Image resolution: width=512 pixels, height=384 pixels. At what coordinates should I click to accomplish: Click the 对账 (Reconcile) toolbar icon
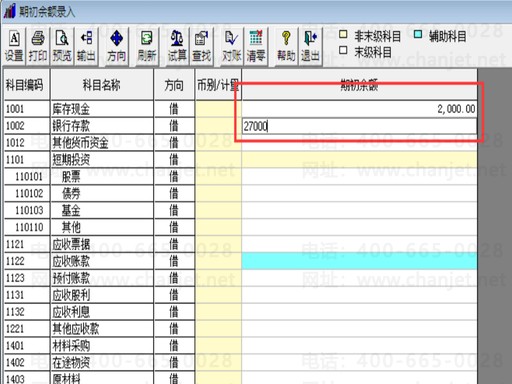coord(232,47)
